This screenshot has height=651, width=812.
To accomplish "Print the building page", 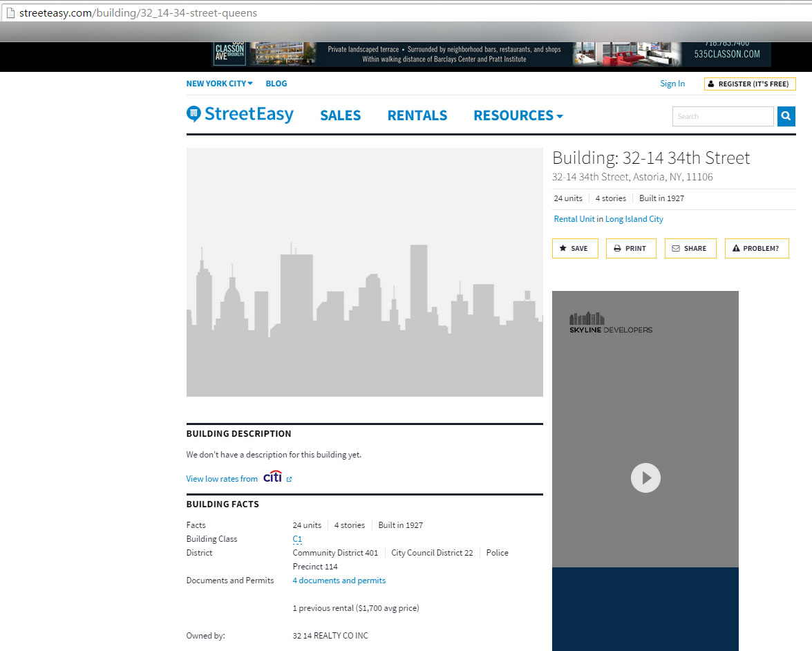I will [x=630, y=248].
